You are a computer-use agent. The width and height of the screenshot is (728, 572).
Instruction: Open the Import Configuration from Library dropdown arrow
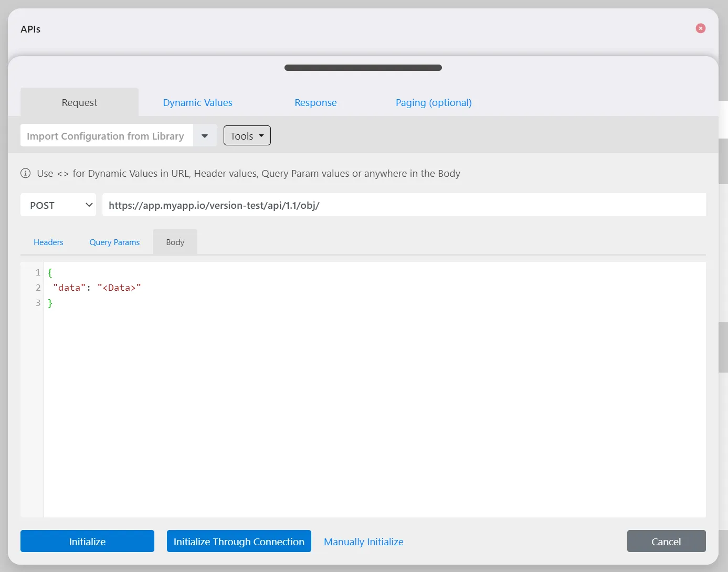[205, 135]
